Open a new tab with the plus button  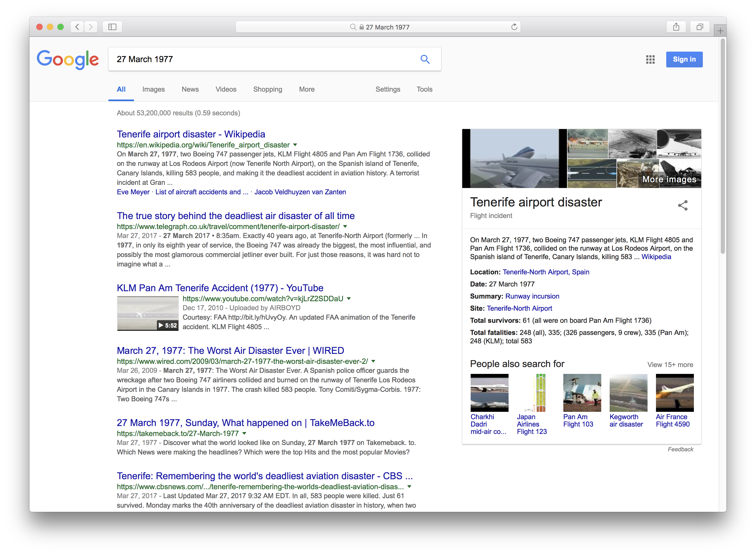tap(720, 31)
